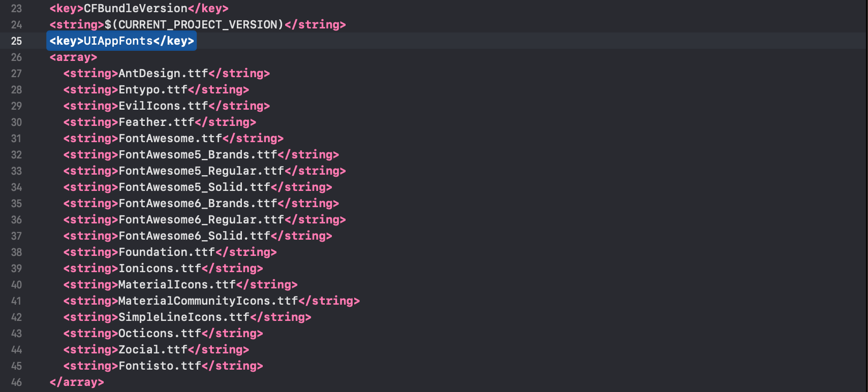Click line number 41 in gutter
The height and width of the screenshot is (392, 868).
coord(17,301)
